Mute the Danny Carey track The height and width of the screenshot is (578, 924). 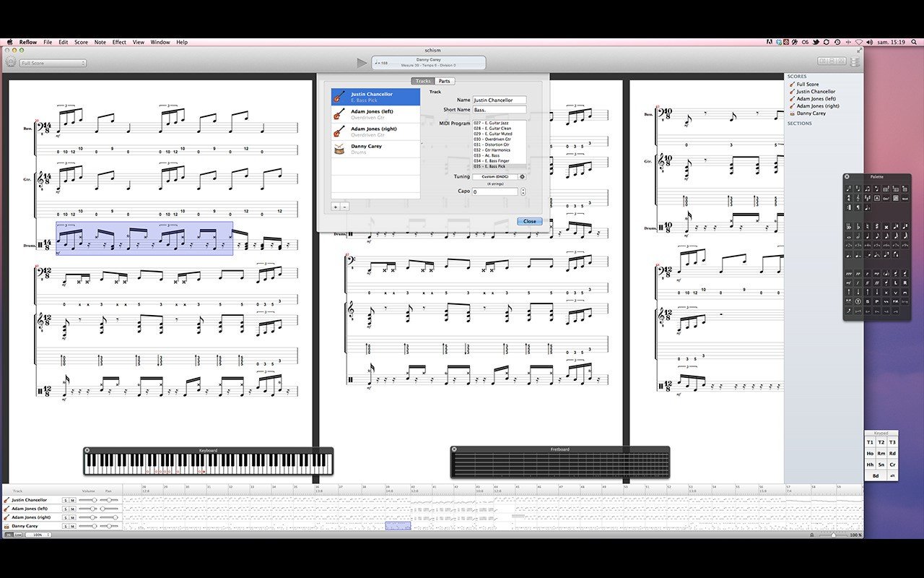click(x=73, y=526)
